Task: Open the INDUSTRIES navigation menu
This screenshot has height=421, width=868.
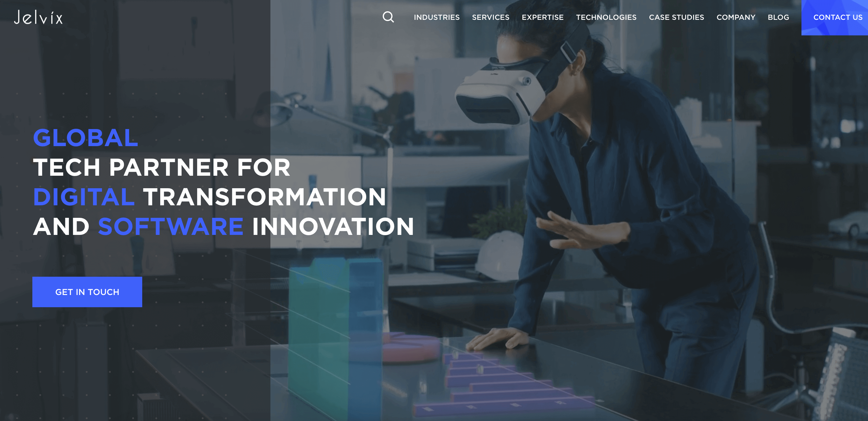Action: (437, 17)
